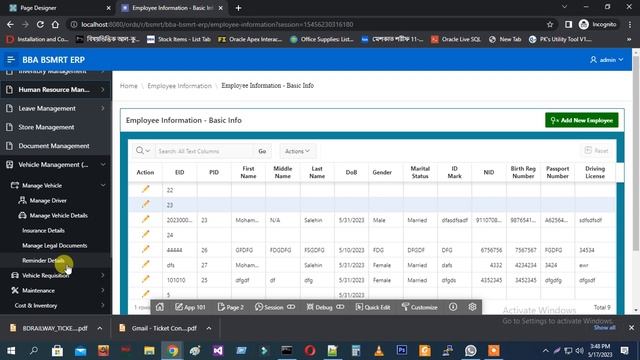The height and width of the screenshot is (360, 640).
Task: Edit row with EID 44444 pencil icon
Action: 145,249
